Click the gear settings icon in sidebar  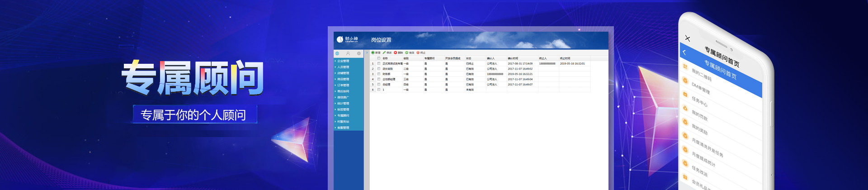click(359, 53)
